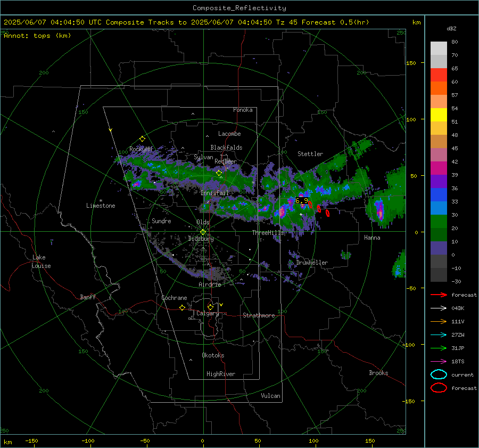This screenshot has width=479, height=448.
Task: Click the Okotoks town label
Action: pyautogui.click(x=213, y=355)
